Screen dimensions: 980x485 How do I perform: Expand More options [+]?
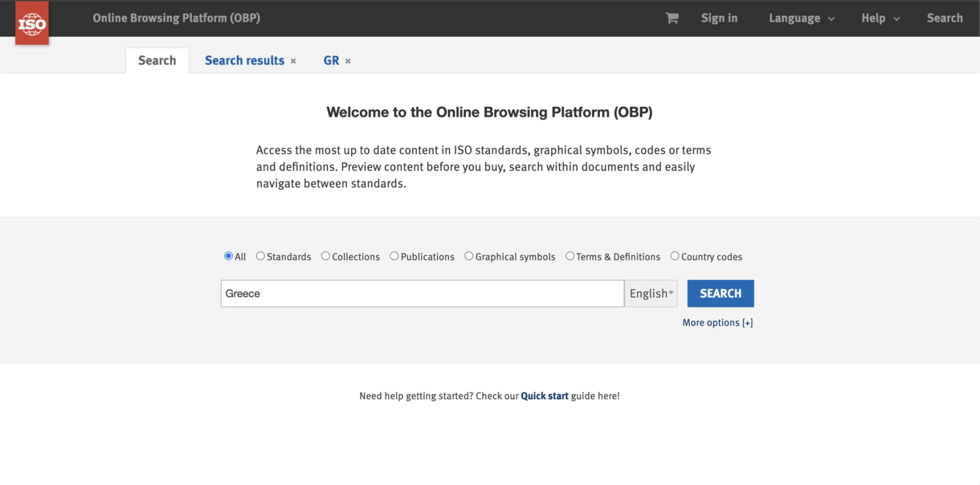pyautogui.click(x=717, y=323)
